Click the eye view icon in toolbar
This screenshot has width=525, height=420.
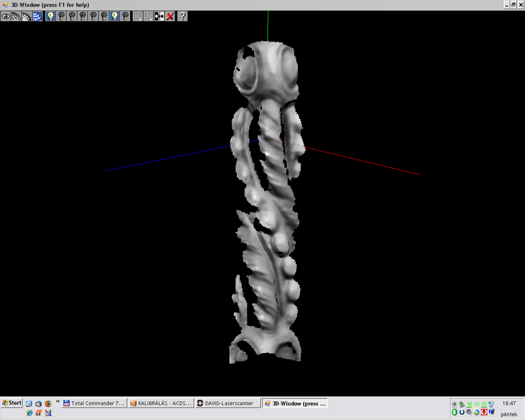pyautogui.click(x=5, y=16)
